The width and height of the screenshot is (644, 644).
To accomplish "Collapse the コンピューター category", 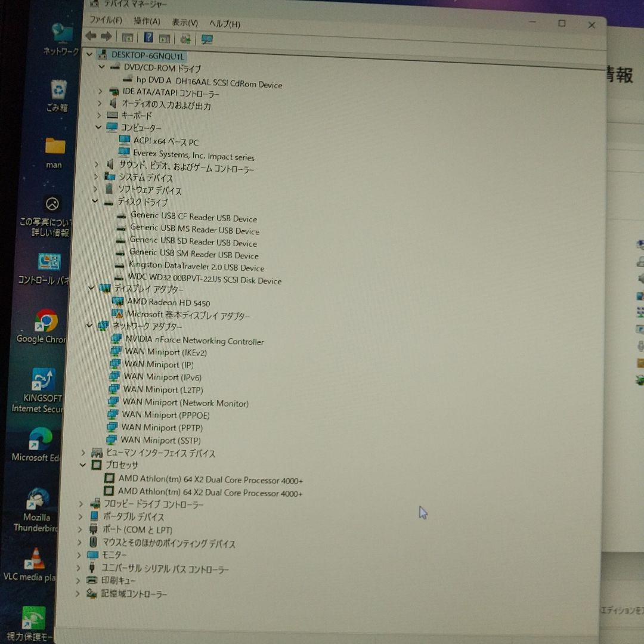I will (98, 127).
